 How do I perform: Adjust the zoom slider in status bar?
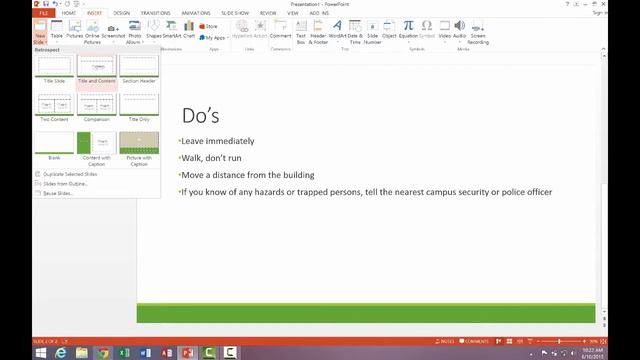pos(559,341)
